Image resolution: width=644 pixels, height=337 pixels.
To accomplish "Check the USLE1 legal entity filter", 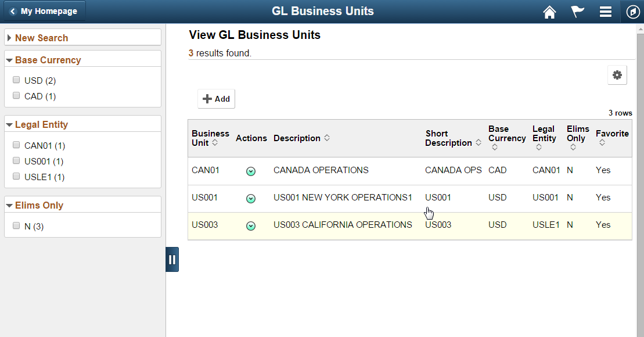I will tap(16, 176).
